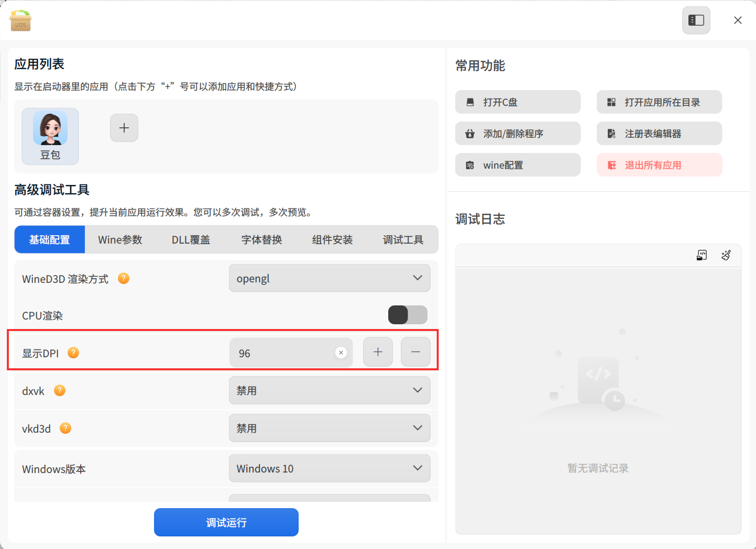Clear the debug log with the broom icon
The width and height of the screenshot is (756, 549).
(x=726, y=255)
